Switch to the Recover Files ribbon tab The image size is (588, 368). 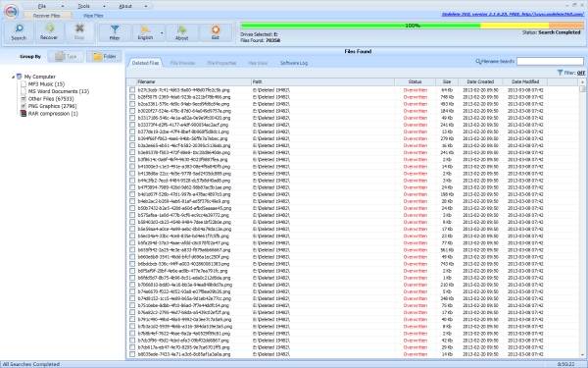[47, 16]
